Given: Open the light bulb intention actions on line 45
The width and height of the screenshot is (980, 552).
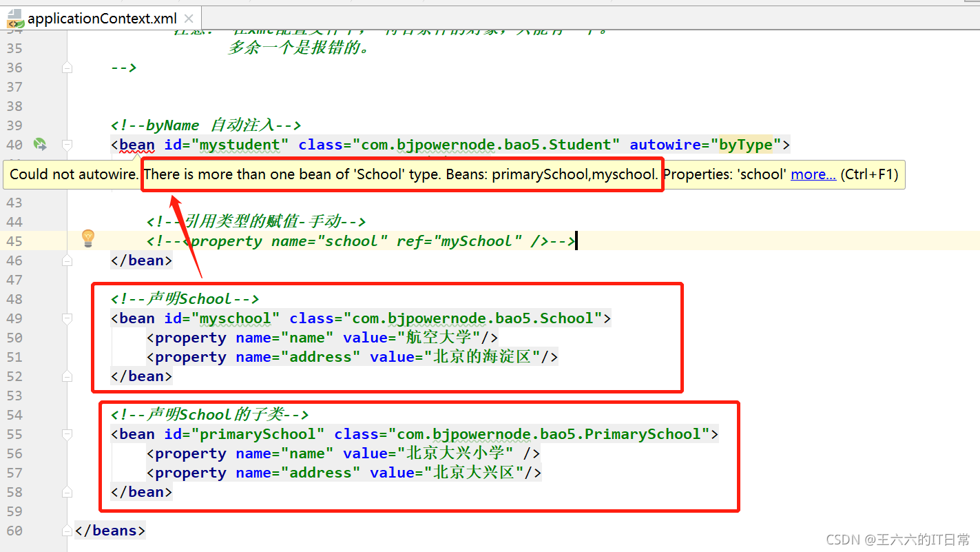Looking at the screenshot, I should click(87, 238).
